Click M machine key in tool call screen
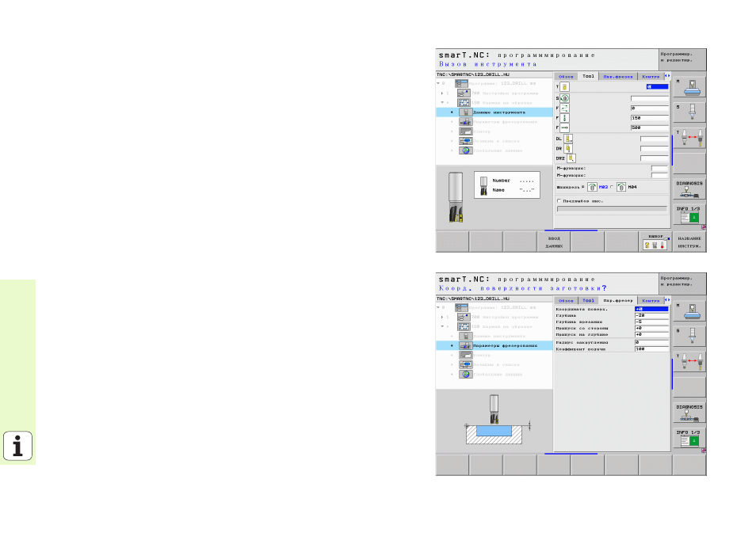The height and width of the screenshot is (533, 756). pyautogui.click(x=689, y=87)
